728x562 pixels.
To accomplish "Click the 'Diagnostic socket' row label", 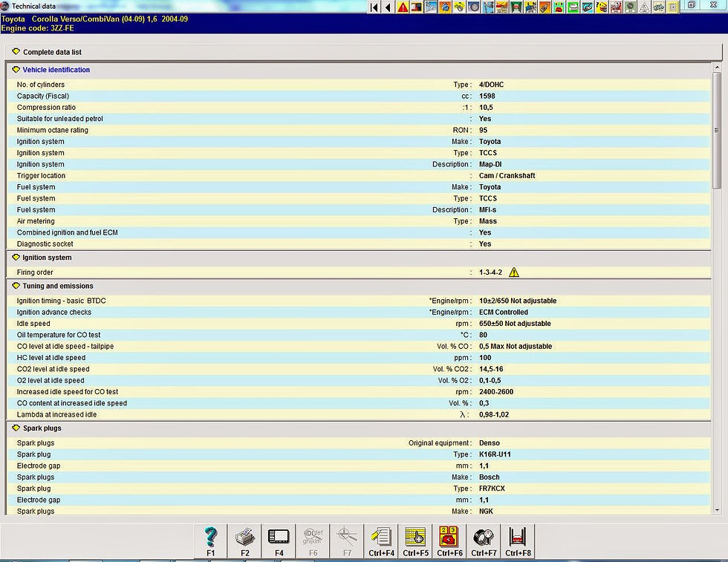I will point(45,244).
